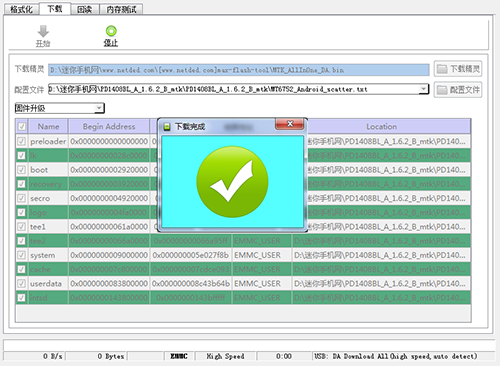The image size is (500, 366).
Task: Click the 开始 start download arrow icon
Action: click(x=43, y=31)
